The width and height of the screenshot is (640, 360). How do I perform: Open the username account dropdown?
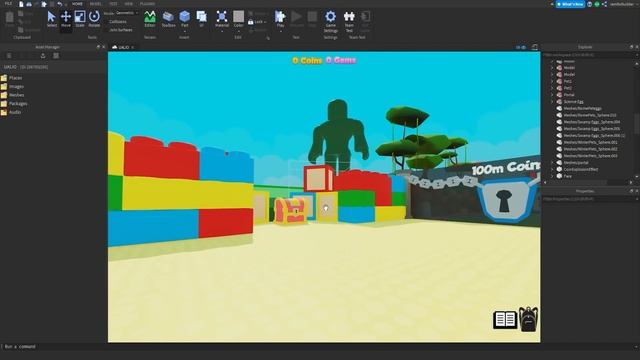(x=623, y=4)
